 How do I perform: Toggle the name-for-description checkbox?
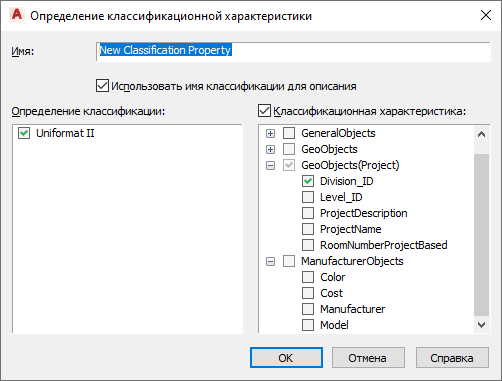tap(102, 86)
